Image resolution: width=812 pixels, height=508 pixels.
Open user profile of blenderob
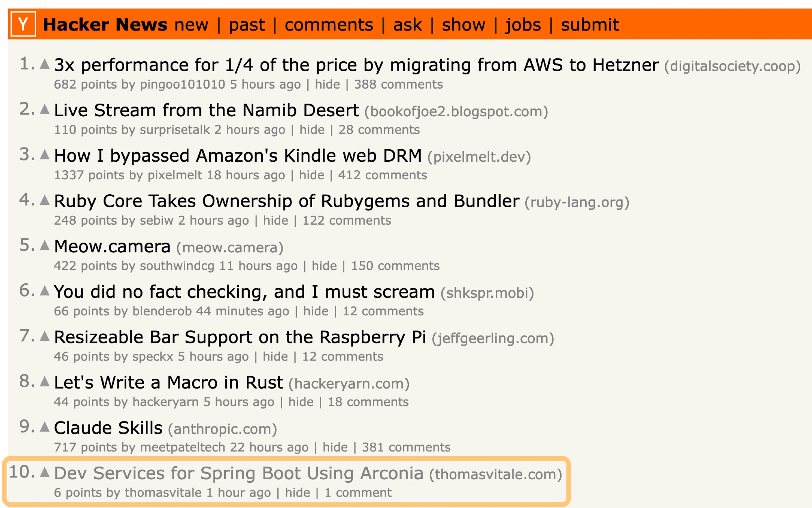(x=162, y=311)
